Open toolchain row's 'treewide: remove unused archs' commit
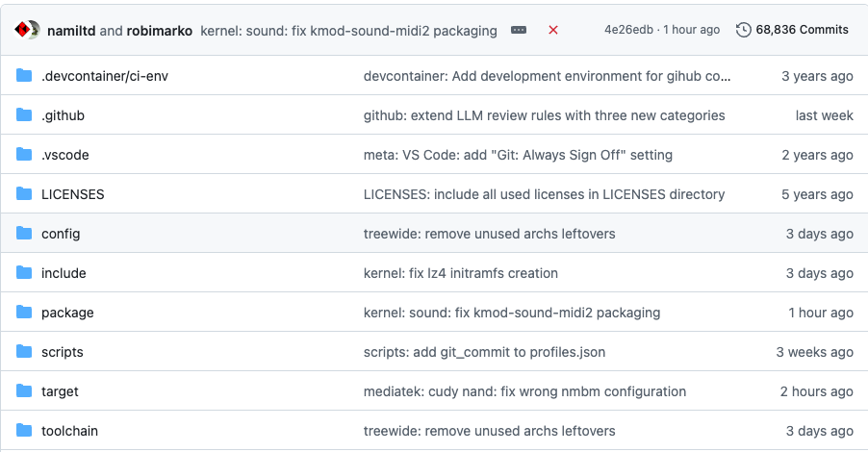Viewport: 868px width, 452px height. point(490,431)
